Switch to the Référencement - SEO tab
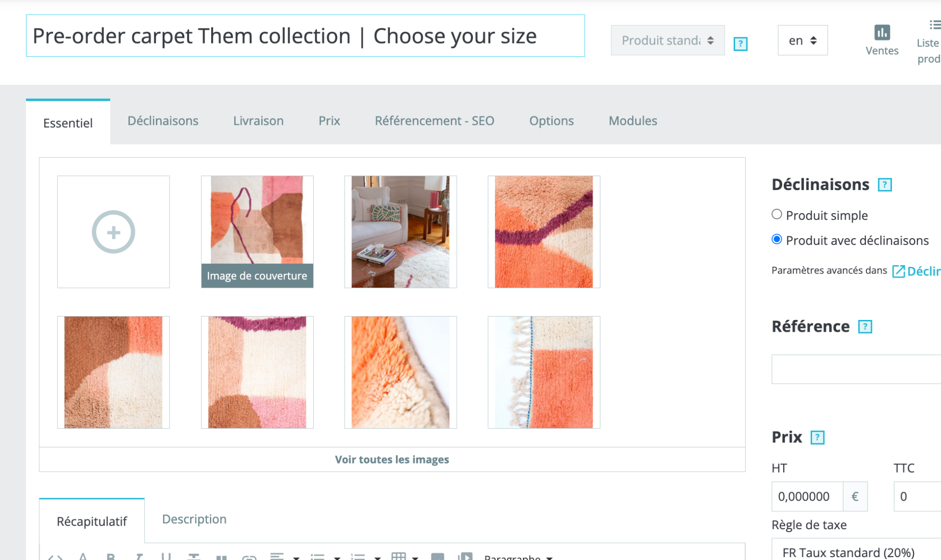This screenshot has height=560, width=941. [434, 121]
